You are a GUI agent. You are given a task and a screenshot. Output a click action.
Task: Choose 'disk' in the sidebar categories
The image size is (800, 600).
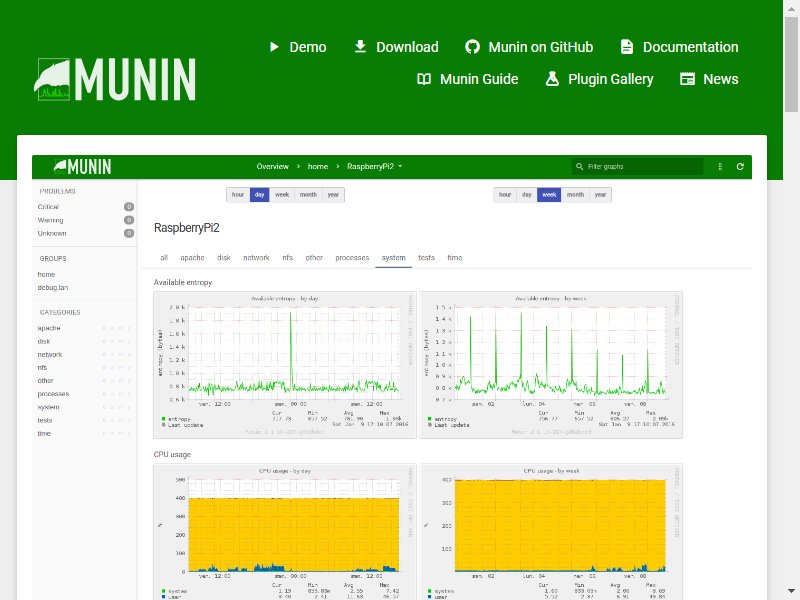point(44,341)
